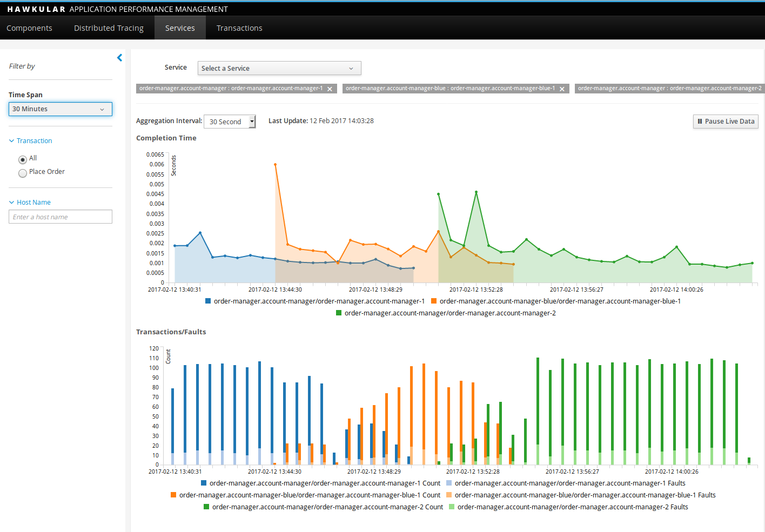The width and height of the screenshot is (765, 532).
Task: Open the Select a Service dropdown
Action: click(x=279, y=68)
